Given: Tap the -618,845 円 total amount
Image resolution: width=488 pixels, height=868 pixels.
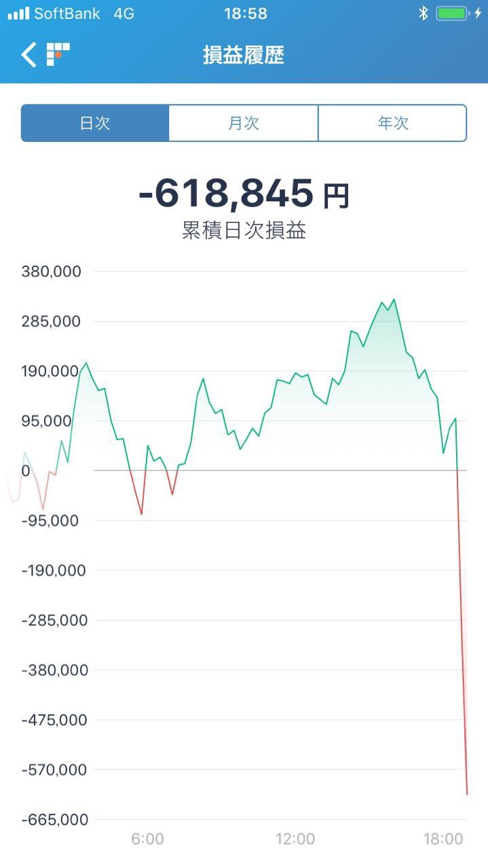Looking at the screenshot, I should tap(244, 194).
